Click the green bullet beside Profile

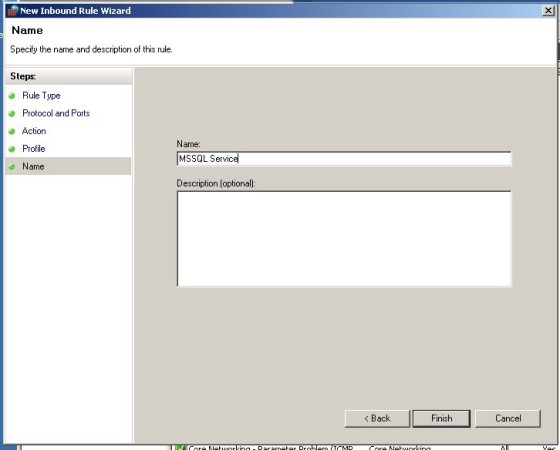tap(12, 149)
